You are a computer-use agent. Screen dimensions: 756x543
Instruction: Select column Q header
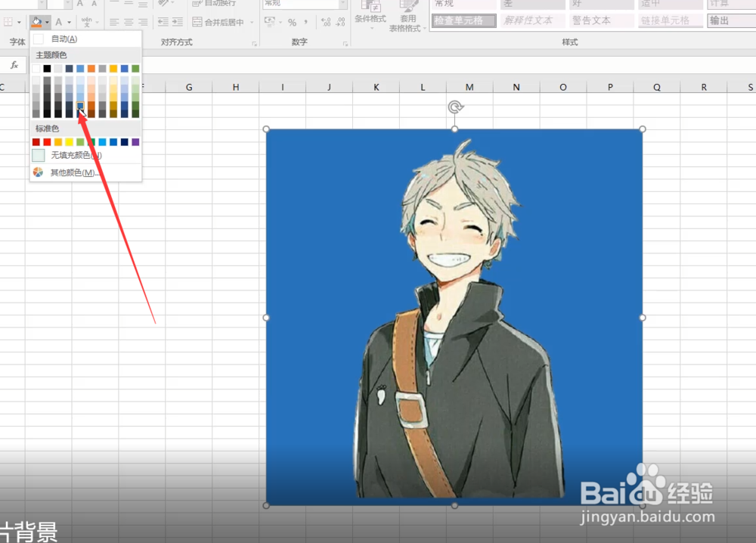[657, 87]
